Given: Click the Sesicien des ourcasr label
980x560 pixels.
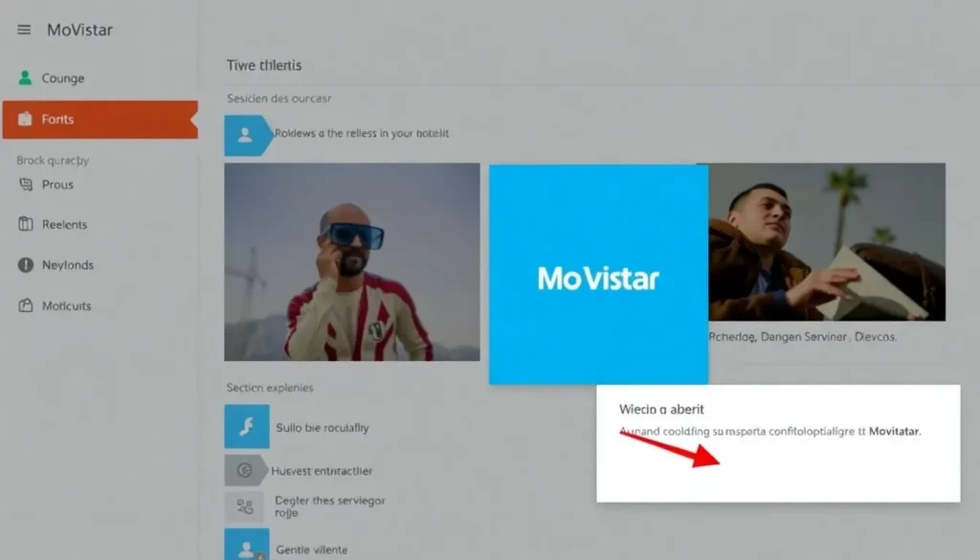Looking at the screenshot, I should coord(278,99).
